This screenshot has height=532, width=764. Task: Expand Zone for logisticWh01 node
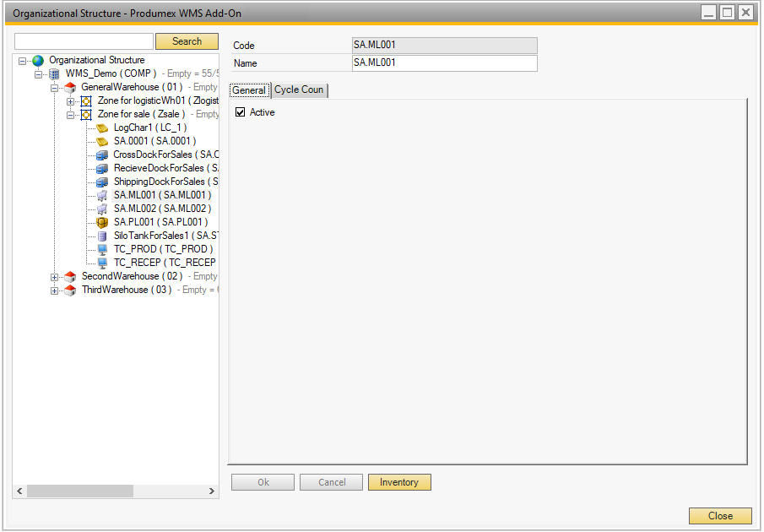pos(71,101)
